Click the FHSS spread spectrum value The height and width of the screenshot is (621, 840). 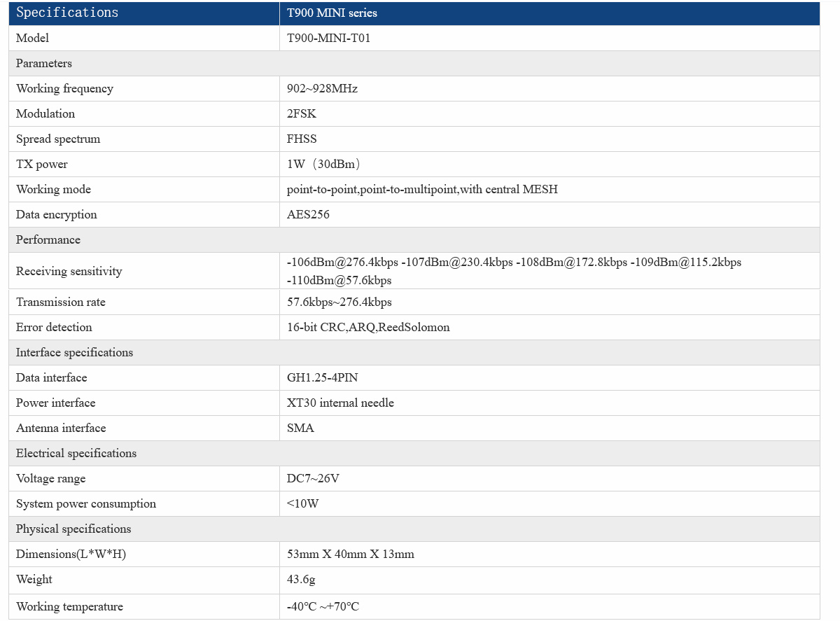(302, 139)
